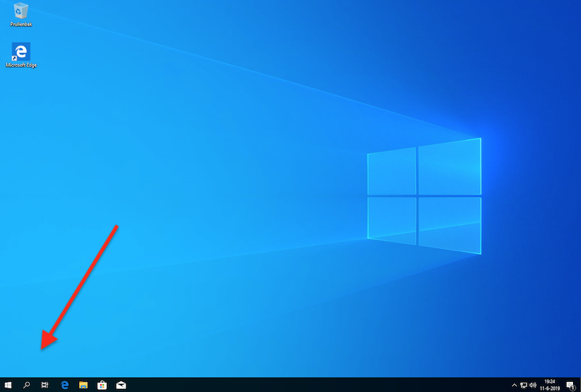Select the Microsoft Edge desktop shortcut icon
Image resolution: width=581 pixels, height=392 pixels.
21,51
